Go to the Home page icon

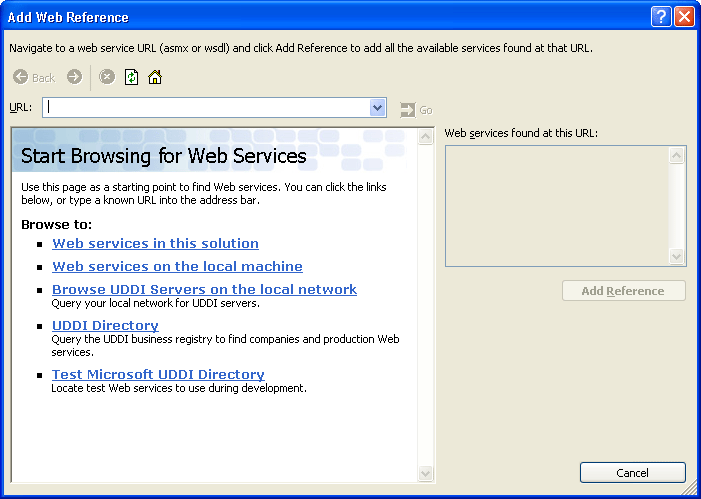click(155, 77)
